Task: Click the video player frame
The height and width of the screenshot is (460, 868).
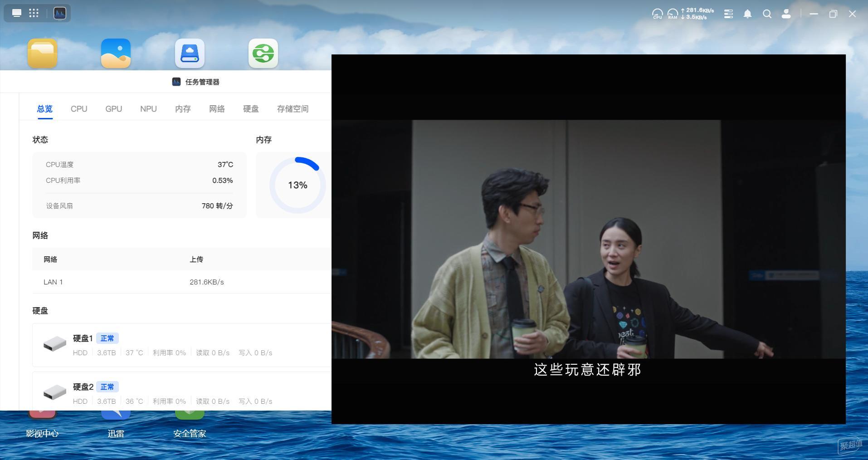Action: point(589,239)
